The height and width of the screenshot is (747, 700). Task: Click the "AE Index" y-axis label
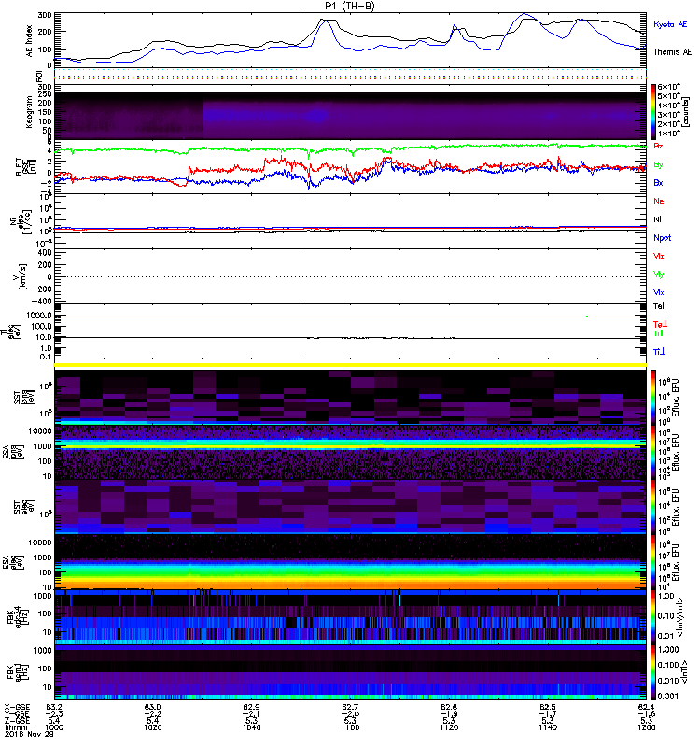pos(30,41)
